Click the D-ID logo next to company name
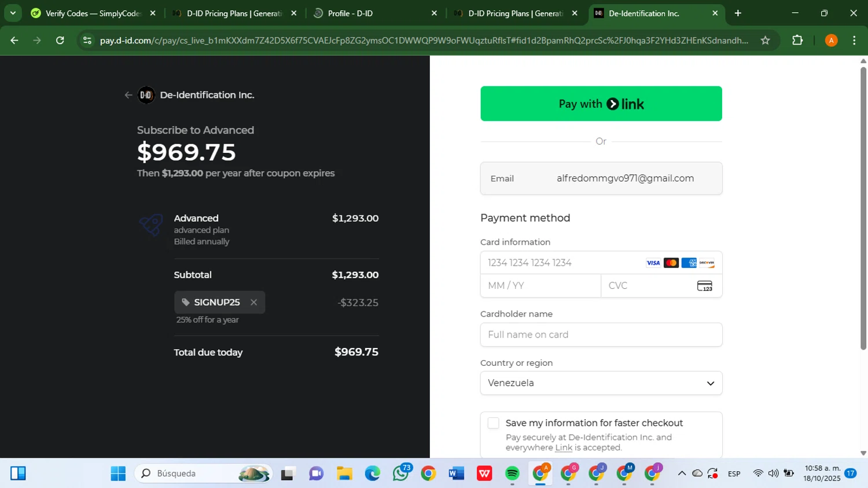Screen dimensions: 868x488 pos(146,95)
